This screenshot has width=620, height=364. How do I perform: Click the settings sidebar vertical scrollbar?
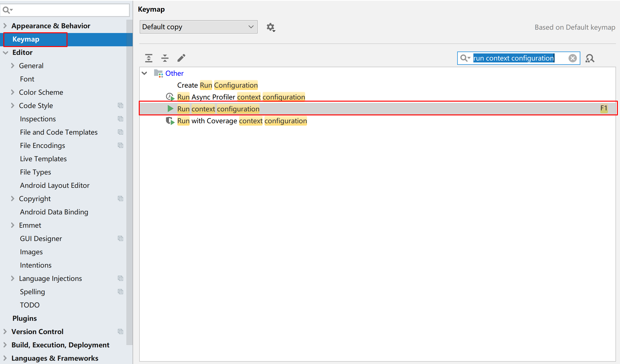(x=130, y=182)
